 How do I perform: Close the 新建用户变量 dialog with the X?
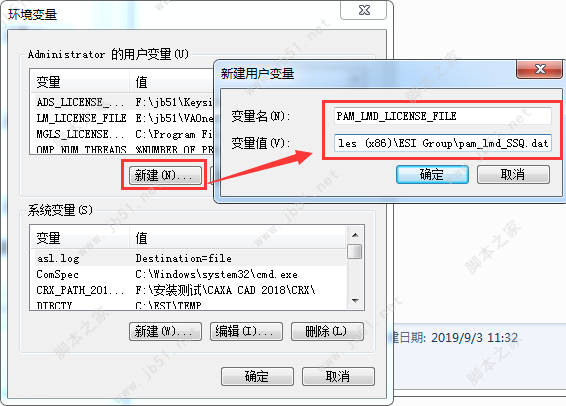click(539, 69)
